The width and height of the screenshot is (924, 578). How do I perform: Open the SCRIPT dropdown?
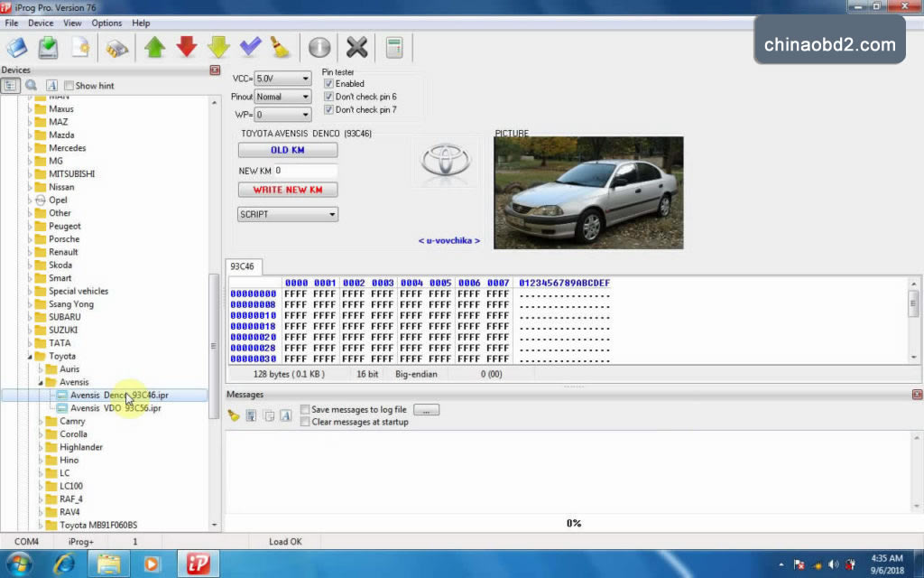point(288,214)
